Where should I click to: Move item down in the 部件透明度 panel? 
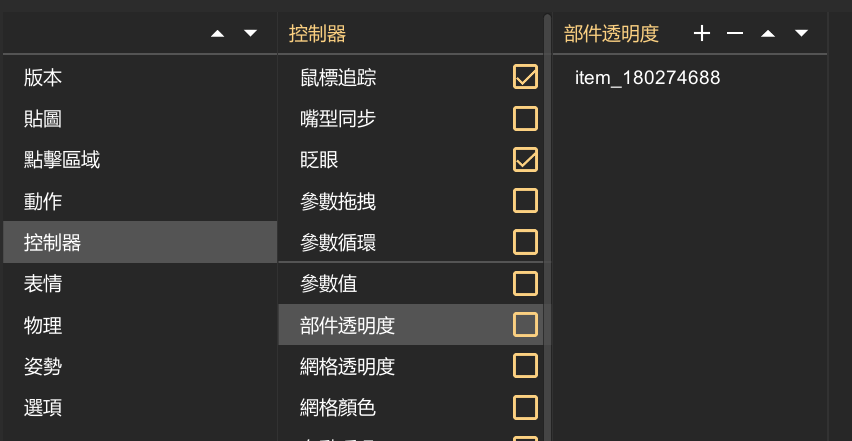click(801, 34)
